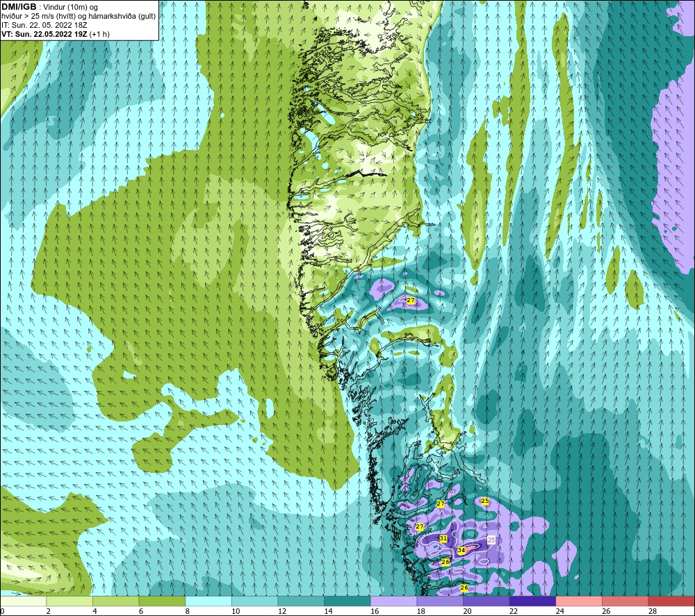The height and width of the screenshot is (616, 695).
Task: Click the 6 tick label on colour scale
Action: coord(141,611)
